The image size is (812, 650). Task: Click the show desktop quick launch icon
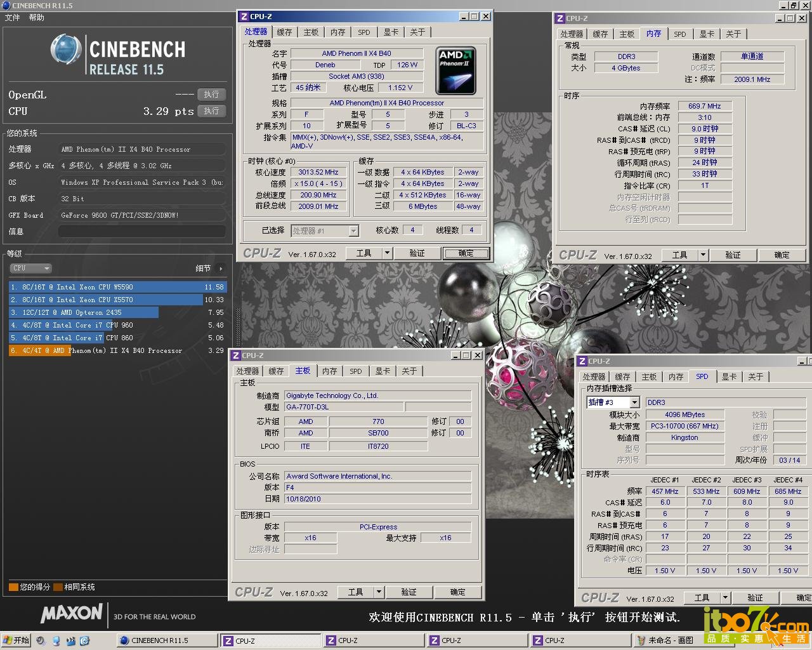[x=56, y=640]
